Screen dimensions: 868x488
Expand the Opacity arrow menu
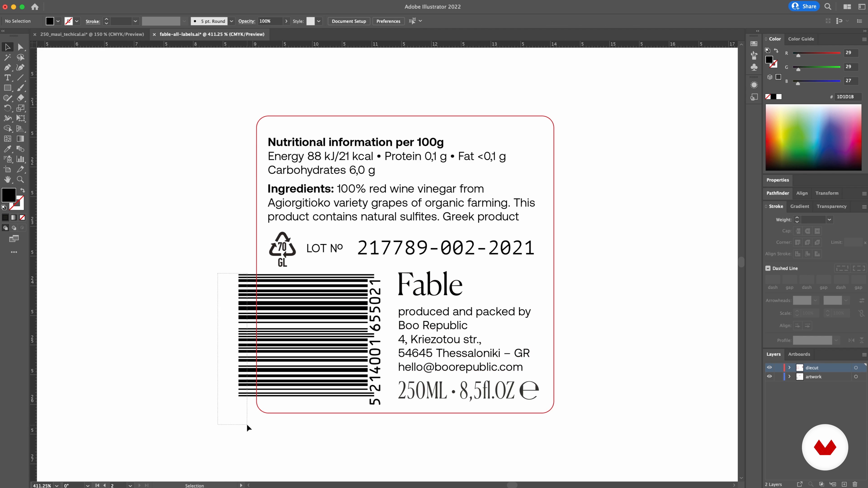[x=286, y=21]
